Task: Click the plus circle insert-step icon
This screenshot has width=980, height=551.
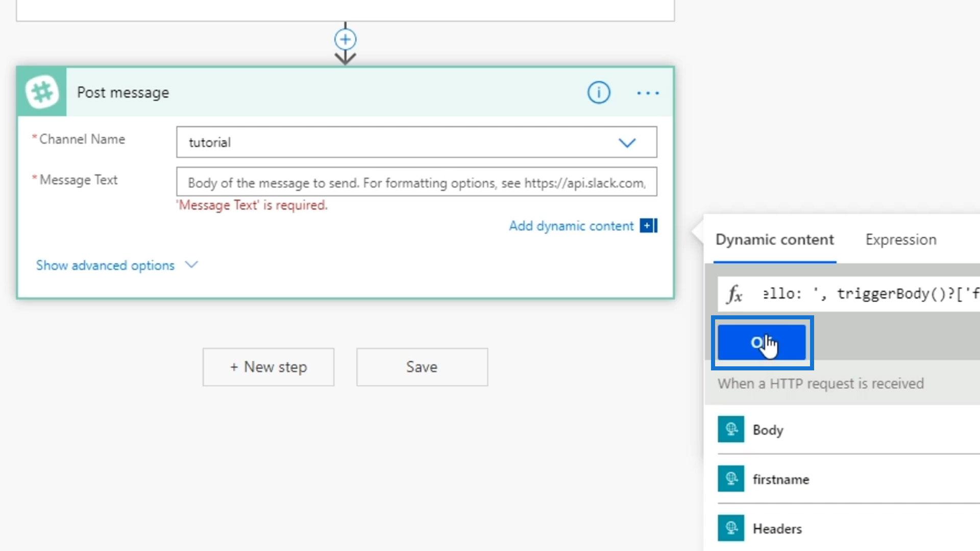Action: (345, 39)
